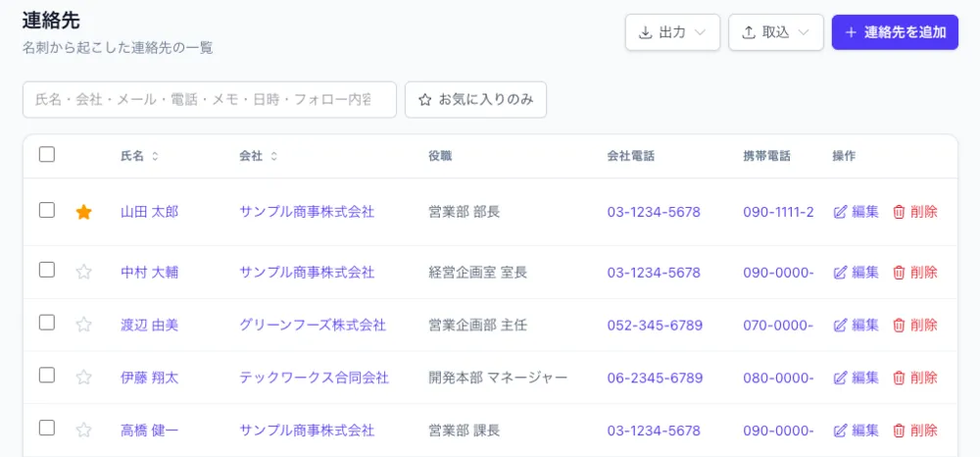Click mobile number starting 080-0000
Image resolution: width=980 pixels, height=457 pixels.
click(x=778, y=378)
